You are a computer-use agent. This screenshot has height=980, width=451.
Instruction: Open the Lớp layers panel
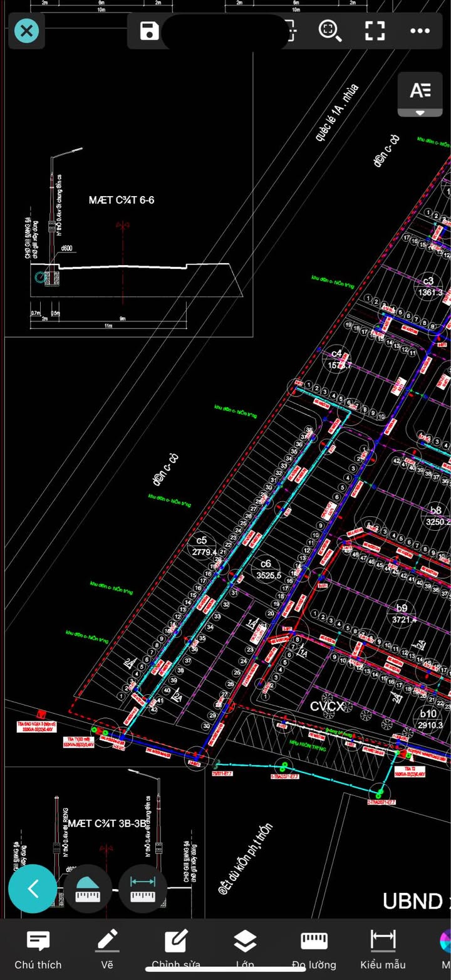[245, 949]
